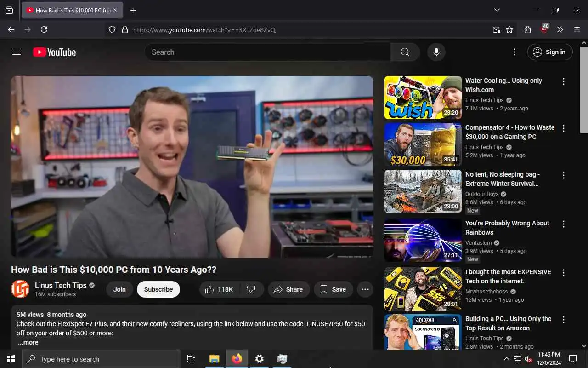The image size is (588, 368).
Task: Open options menu for Compensator 4 video
Action: pos(564,128)
